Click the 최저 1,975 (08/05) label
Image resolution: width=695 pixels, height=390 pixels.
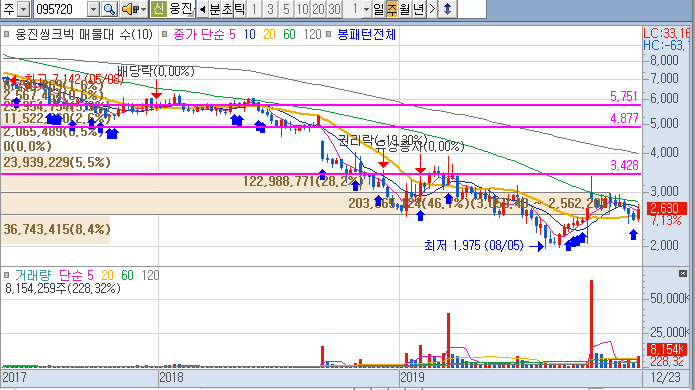tap(474, 245)
